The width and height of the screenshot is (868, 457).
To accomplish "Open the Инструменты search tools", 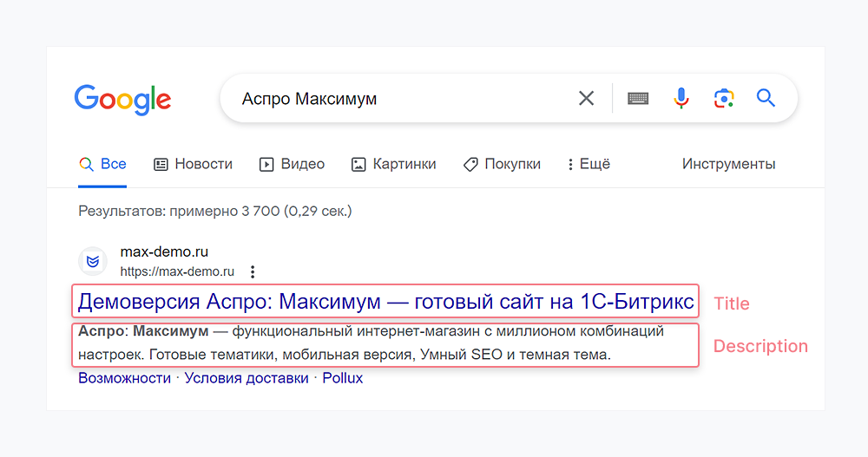I will pyautogui.click(x=728, y=164).
